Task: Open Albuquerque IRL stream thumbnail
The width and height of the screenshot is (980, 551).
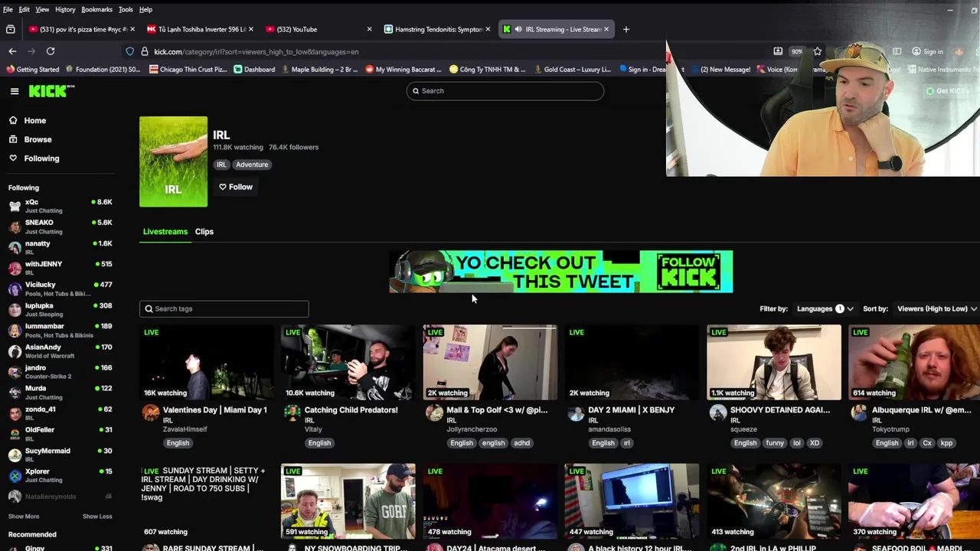Action: [x=914, y=362]
